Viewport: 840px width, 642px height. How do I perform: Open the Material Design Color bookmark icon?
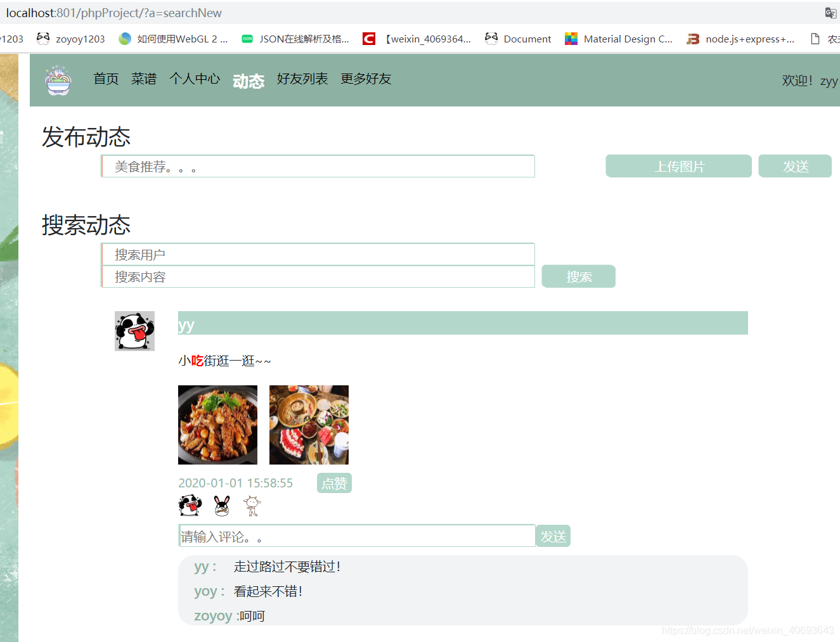(x=572, y=39)
